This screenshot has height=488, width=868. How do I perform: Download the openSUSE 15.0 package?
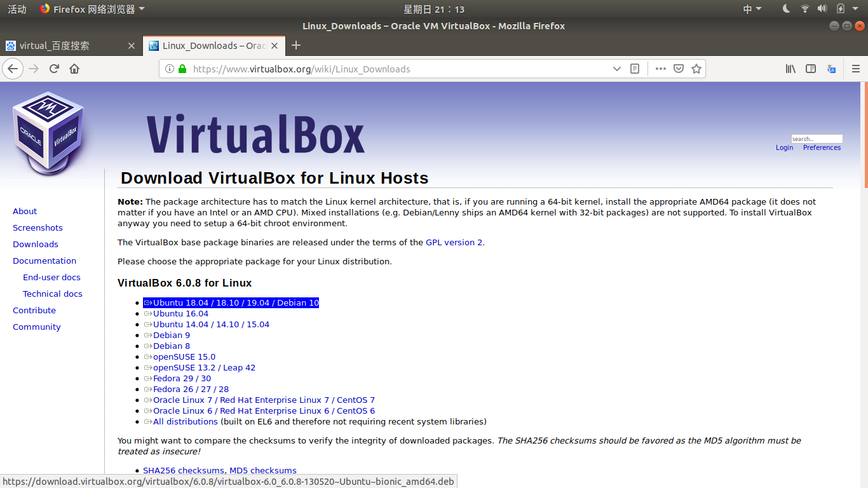(x=180, y=357)
